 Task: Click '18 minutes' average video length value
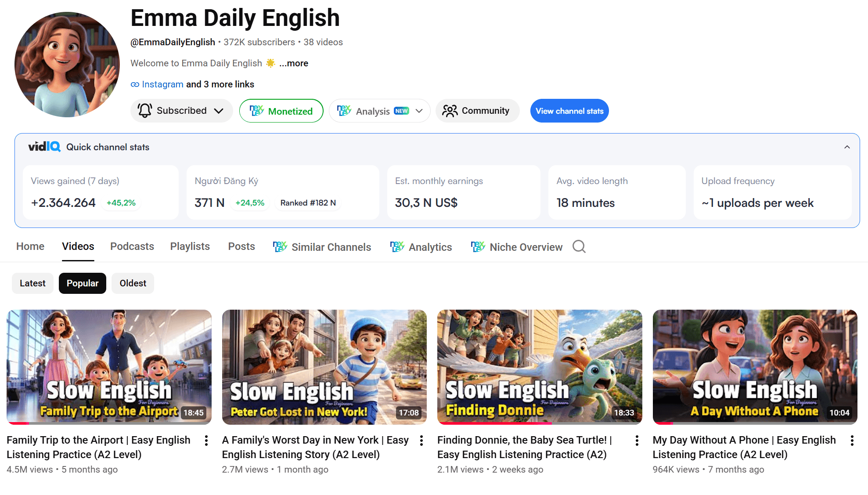[x=586, y=203]
